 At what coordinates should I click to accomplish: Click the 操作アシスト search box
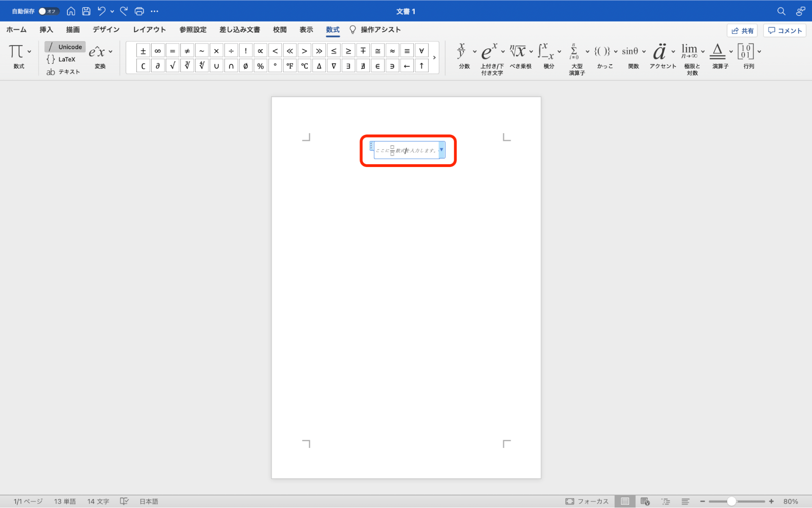[375, 30]
